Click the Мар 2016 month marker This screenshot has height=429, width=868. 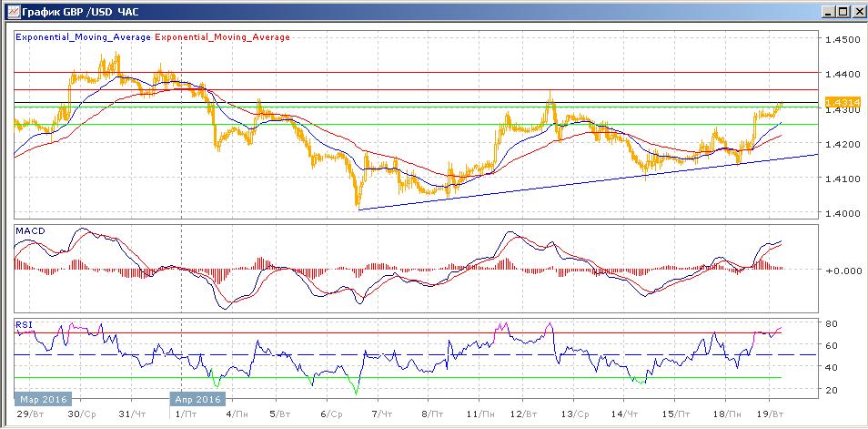43,399
